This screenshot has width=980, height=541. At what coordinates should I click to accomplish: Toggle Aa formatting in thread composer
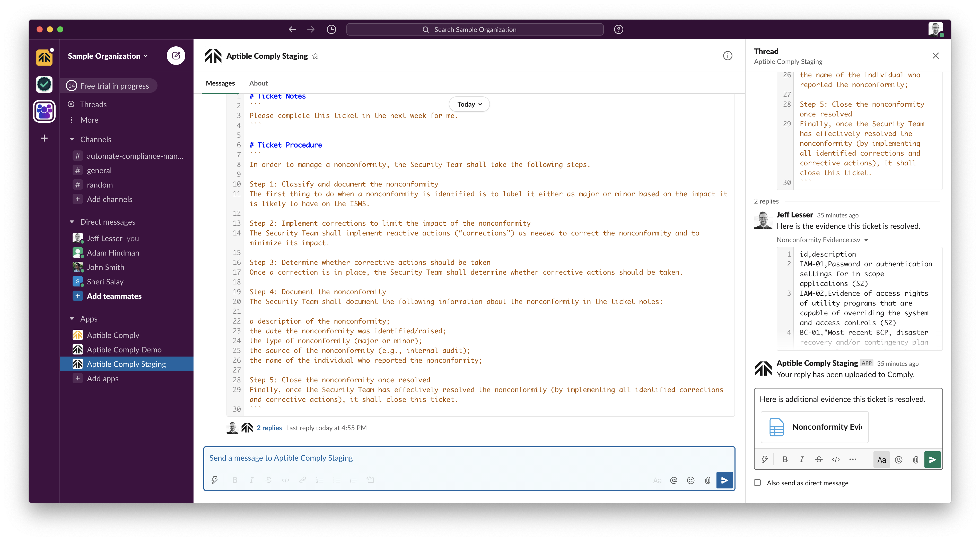click(x=881, y=460)
